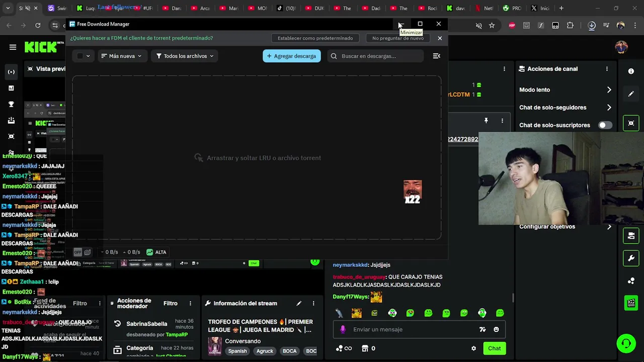
Task: Click Filtro in Acciones de moderador panel
Action: pyautogui.click(x=170, y=303)
